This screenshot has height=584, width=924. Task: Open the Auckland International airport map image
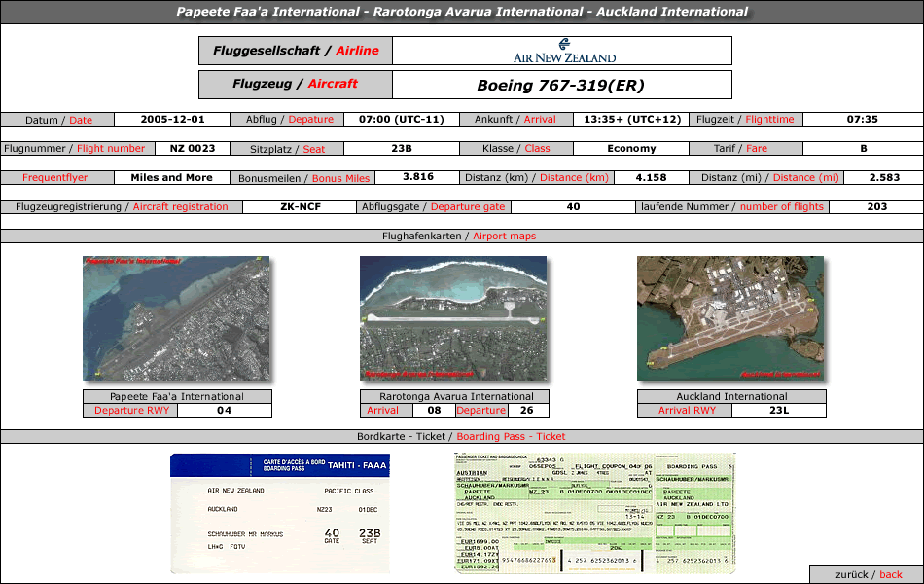730,318
